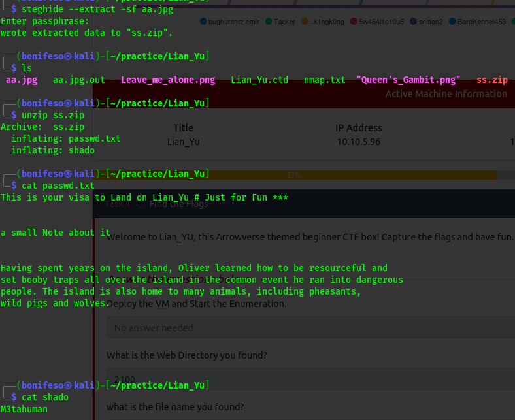Open the Tacker username link
Viewport: 515px width, 420px height.
(284, 22)
